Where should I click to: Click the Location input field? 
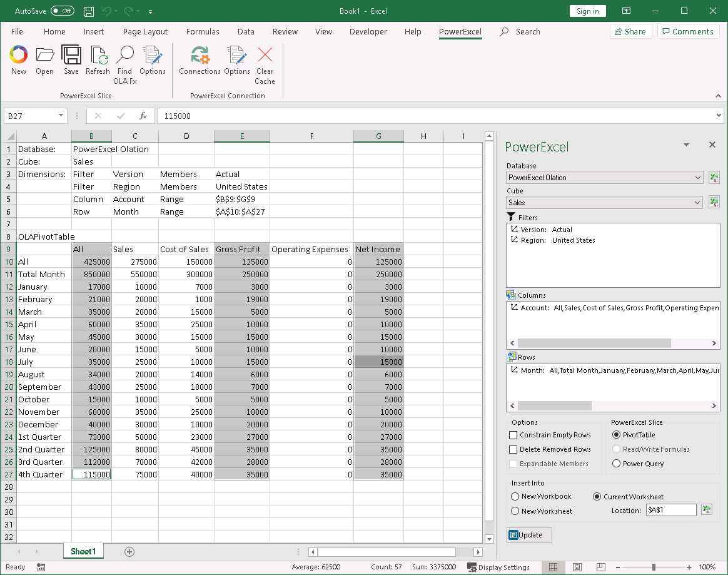pyautogui.click(x=671, y=510)
